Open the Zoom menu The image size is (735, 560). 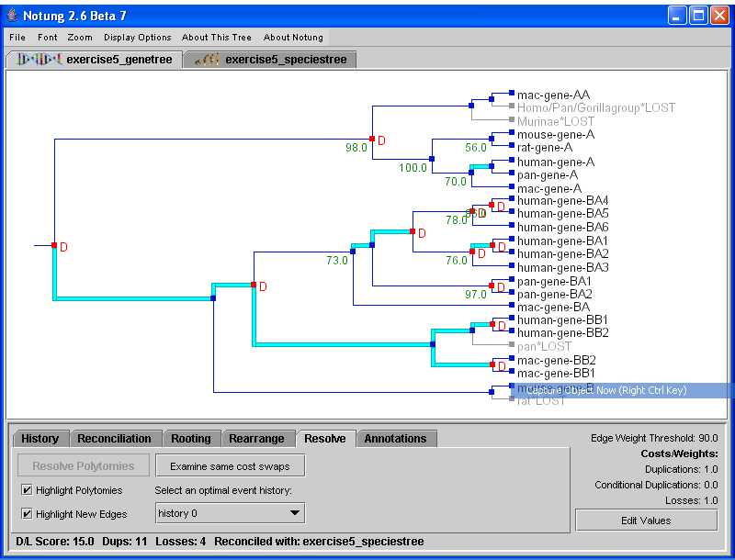[x=80, y=38]
